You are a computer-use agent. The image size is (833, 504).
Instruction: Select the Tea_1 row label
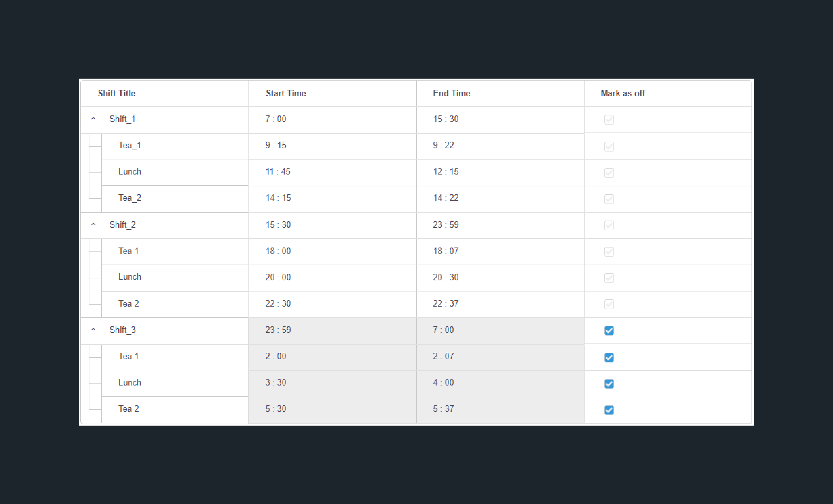coord(130,145)
